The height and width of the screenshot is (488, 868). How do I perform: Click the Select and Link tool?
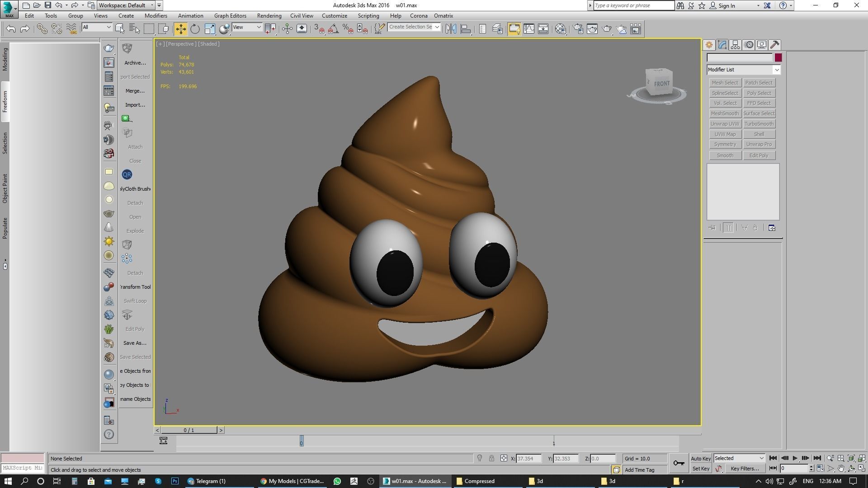pos(42,29)
